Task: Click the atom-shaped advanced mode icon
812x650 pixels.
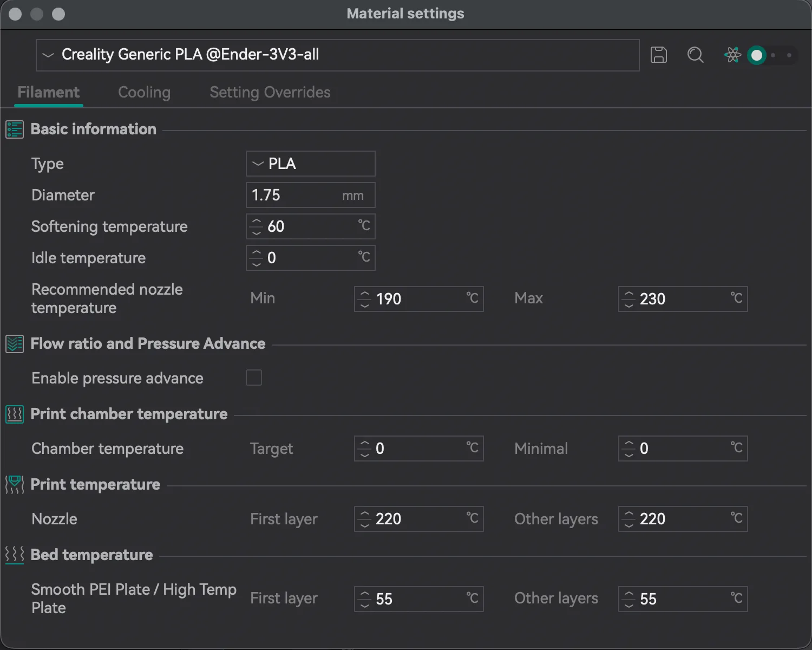Action: pyautogui.click(x=732, y=55)
